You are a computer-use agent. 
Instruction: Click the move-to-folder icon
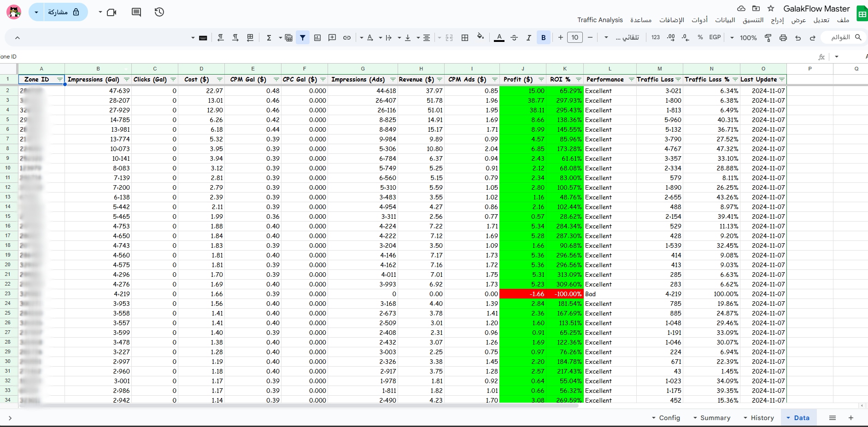click(756, 9)
